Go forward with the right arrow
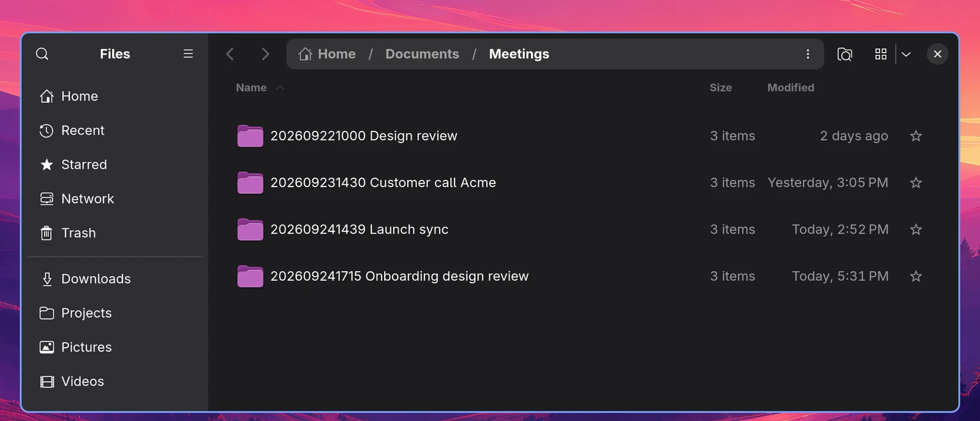Screen dimensions: 980x421 pyautogui.click(x=265, y=54)
